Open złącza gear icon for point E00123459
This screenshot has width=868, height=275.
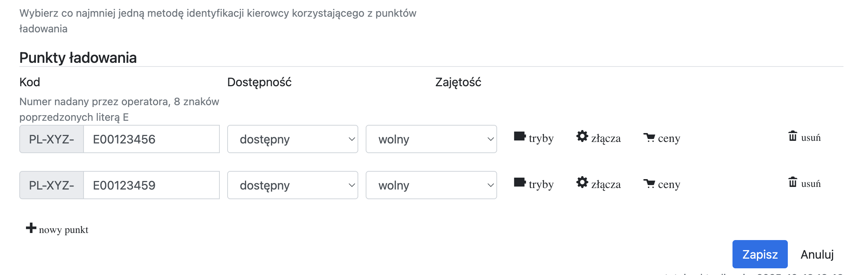pyautogui.click(x=582, y=182)
